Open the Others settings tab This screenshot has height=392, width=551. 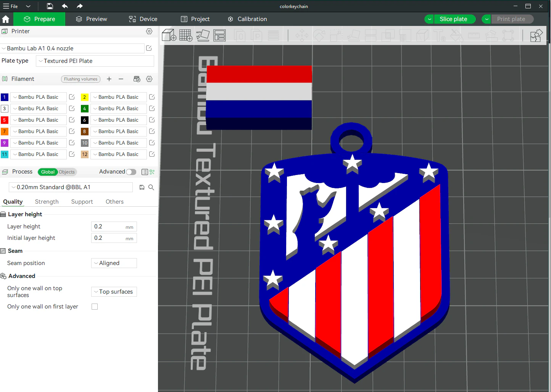point(114,202)
